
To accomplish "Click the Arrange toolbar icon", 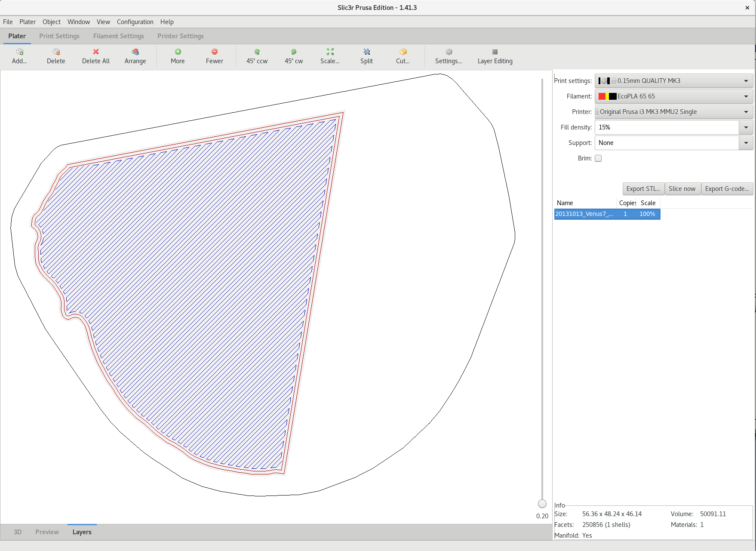I will [x=135, y=52].
